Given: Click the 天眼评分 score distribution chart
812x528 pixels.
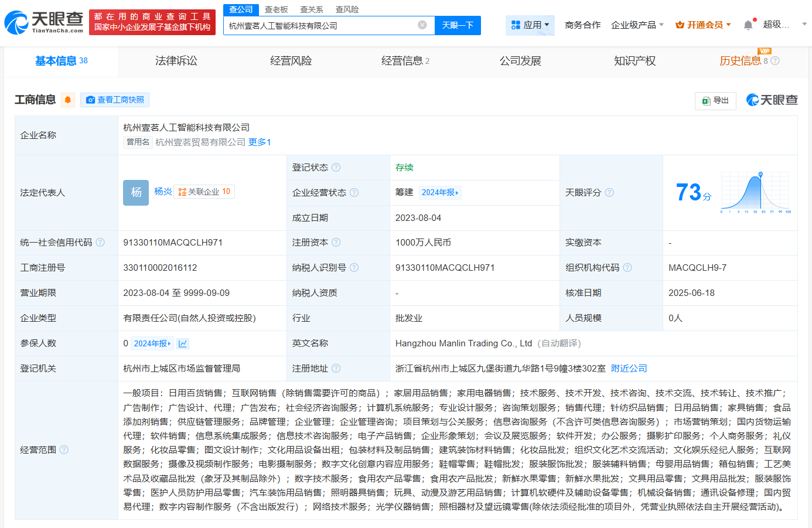Looking at the screenshot, I should click(x=756, y=193).
